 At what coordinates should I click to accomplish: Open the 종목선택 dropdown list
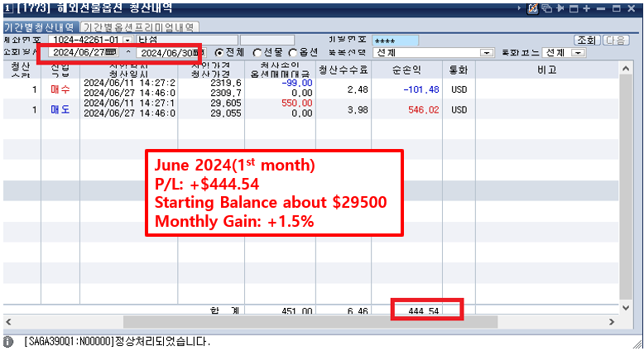[x=487, y=52]
